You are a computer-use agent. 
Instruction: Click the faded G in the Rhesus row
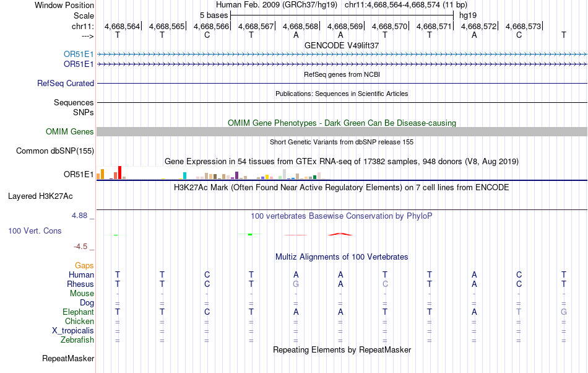click(296, 284)
